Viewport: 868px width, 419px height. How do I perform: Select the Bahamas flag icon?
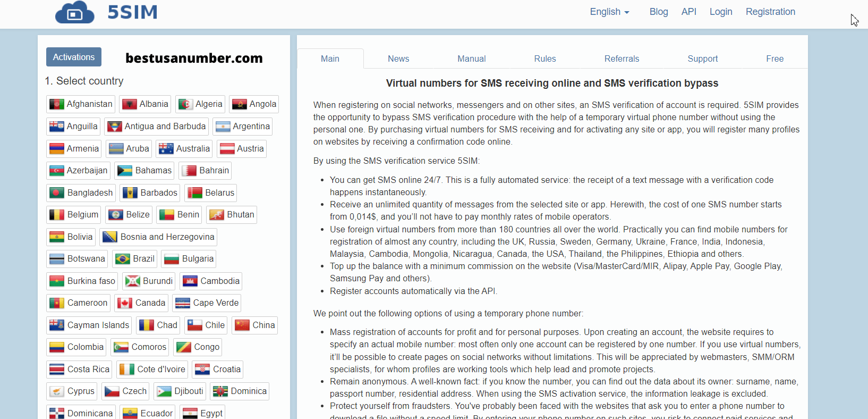125,171
